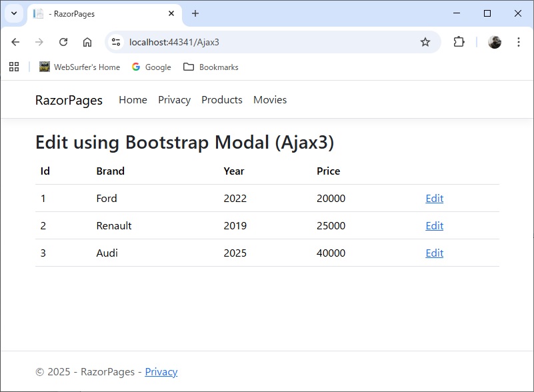Bookmark this page with the star icon
This screenshot has height=392, width=534.
click(425, 42)
